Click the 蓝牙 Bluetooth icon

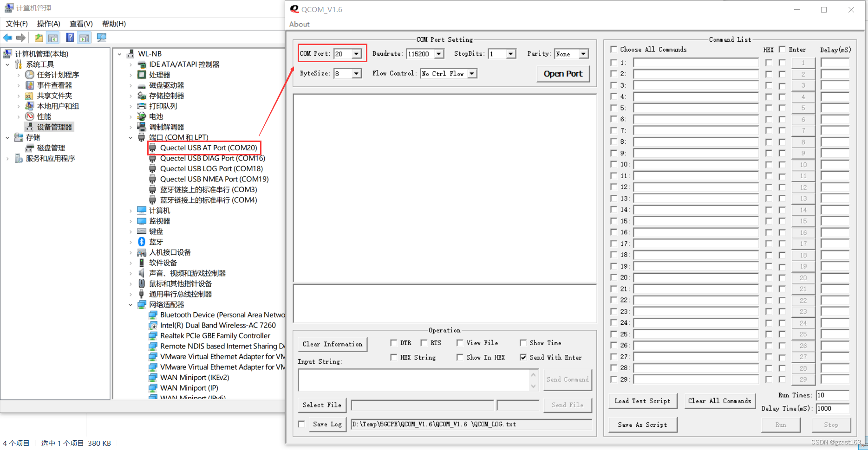point(142,242)
